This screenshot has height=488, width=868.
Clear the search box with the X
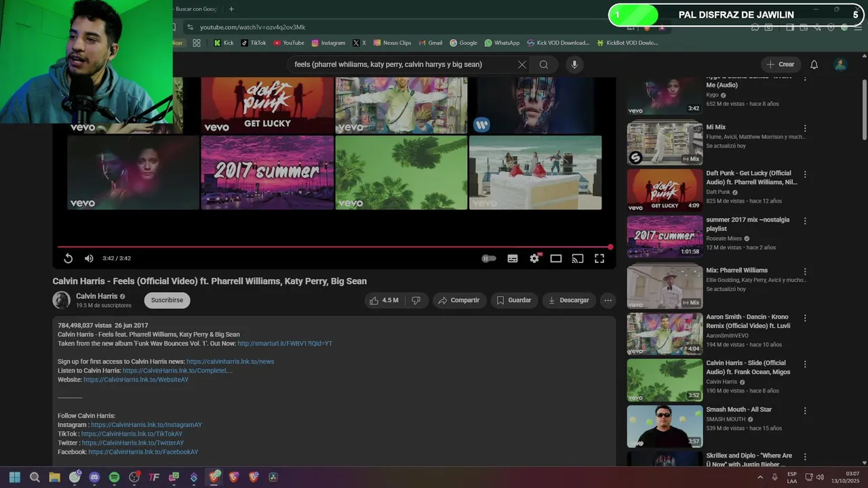click(x=521, y=64)
